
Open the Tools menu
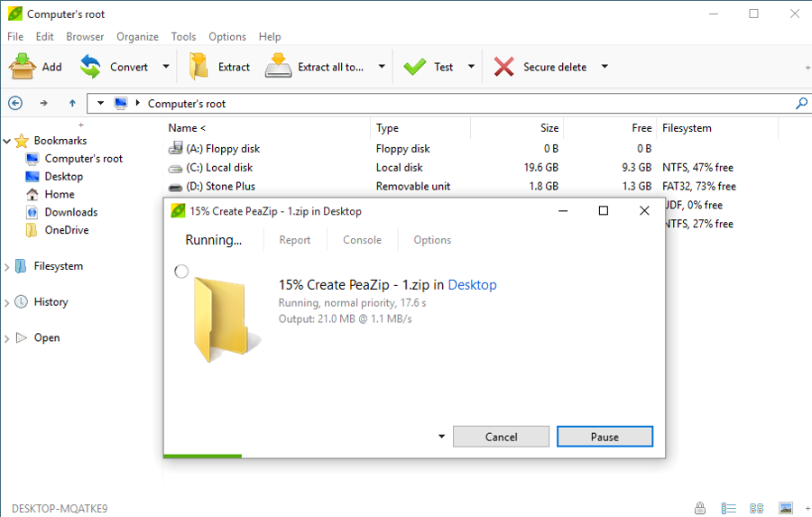point(183,37)
